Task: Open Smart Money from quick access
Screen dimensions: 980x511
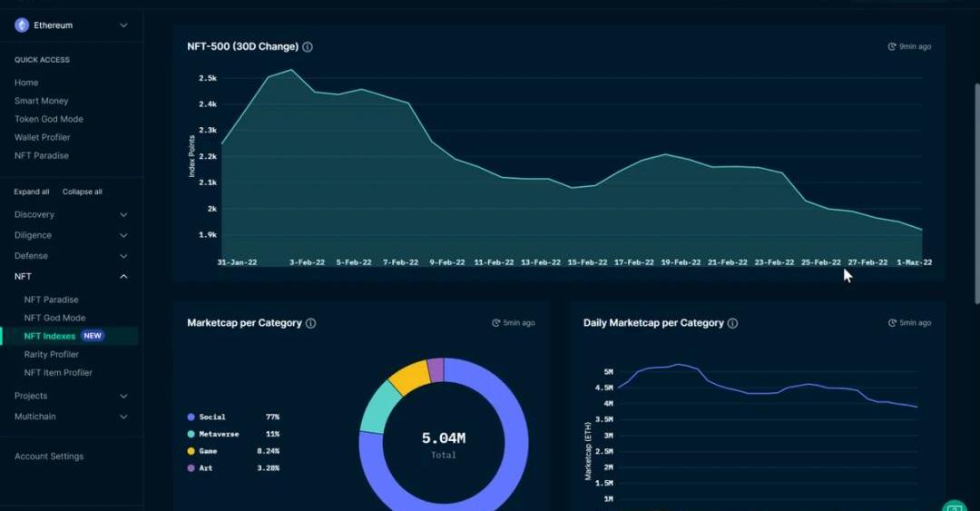Action: point(41,101)
